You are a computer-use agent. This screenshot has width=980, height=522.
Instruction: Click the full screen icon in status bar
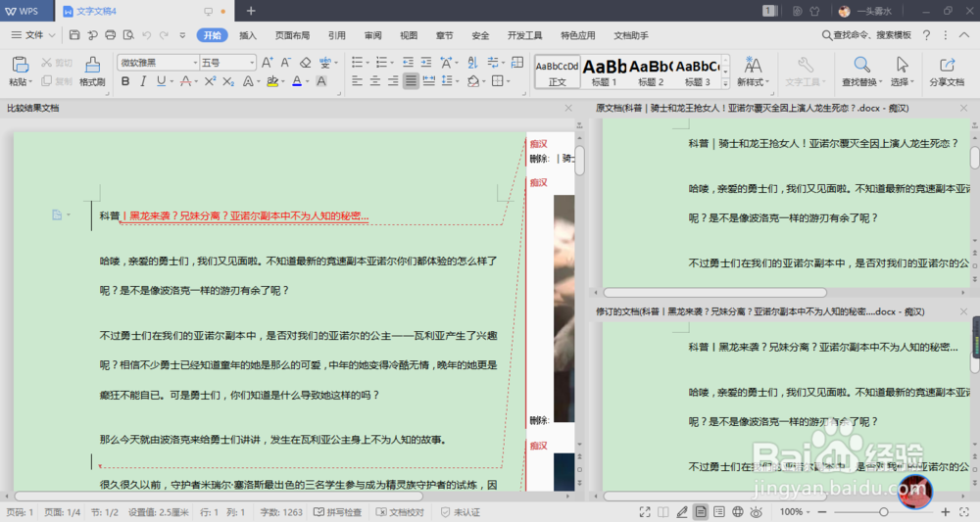[x=645, y=512]
